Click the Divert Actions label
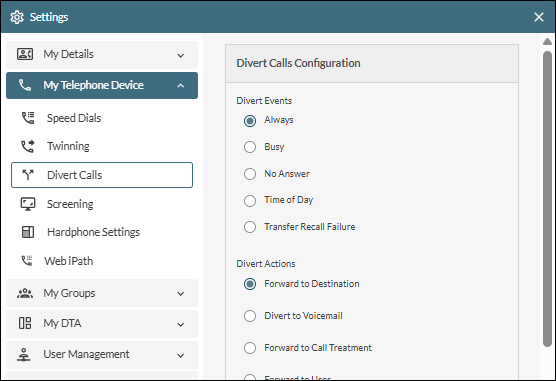Image resolution: width=556 pixels, height=381 pixels. 266,264
